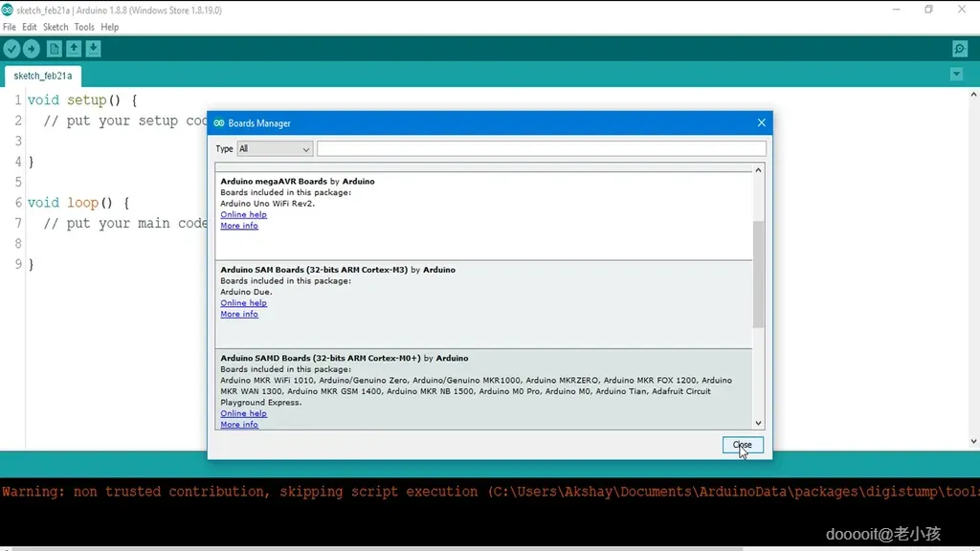
Task: Select the Arduino megaAVR Boards entry title
Action: [x=298, y=181]
